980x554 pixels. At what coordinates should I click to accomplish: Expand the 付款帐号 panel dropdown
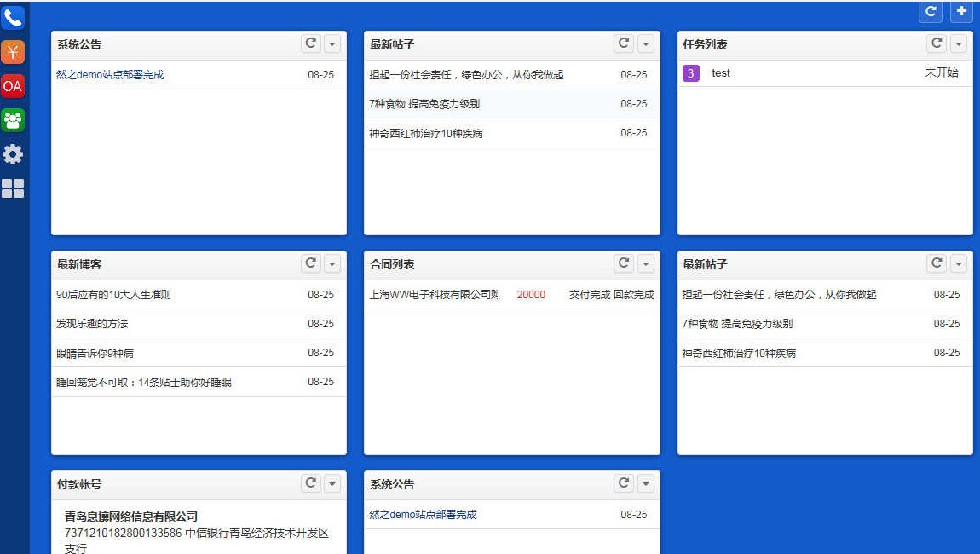pos(334,483)
